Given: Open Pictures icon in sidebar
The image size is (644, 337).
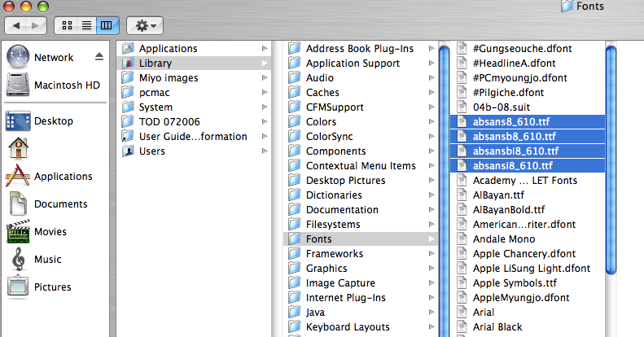Looking at the screenshot, I should pos(18,287).
